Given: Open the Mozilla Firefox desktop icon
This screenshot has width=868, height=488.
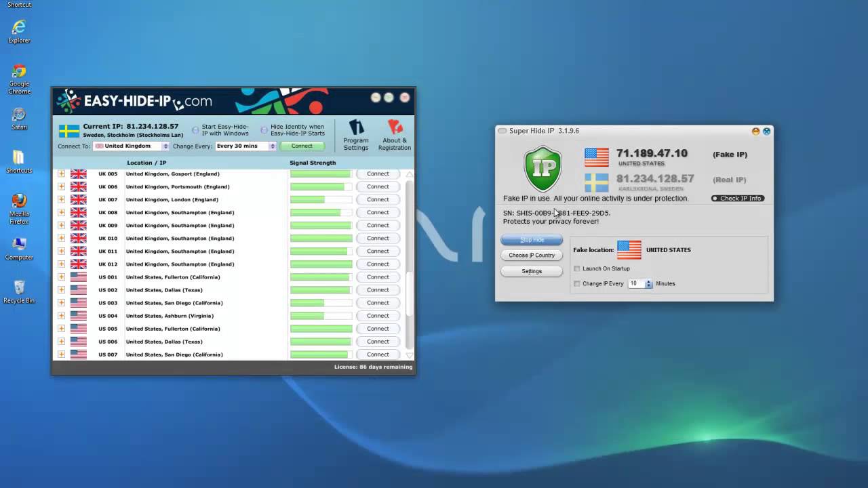Looking at the screenshot, I should click(x=19, y=209).
